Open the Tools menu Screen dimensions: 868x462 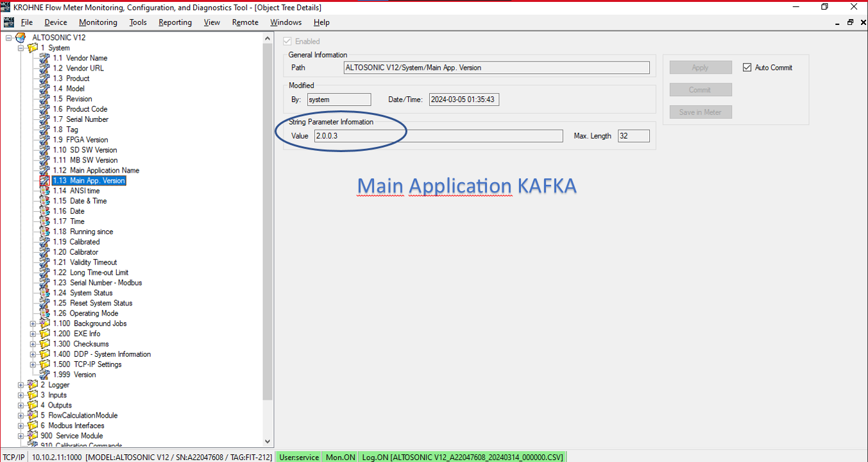tap(138, 22)
